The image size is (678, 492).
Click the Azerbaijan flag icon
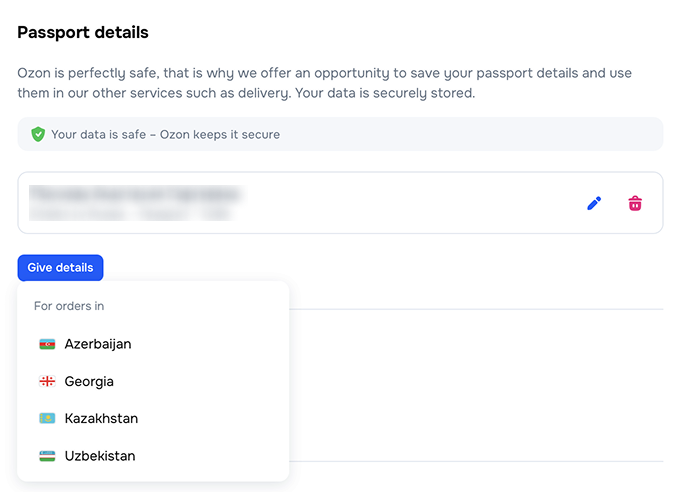click(x=47, y=344)
